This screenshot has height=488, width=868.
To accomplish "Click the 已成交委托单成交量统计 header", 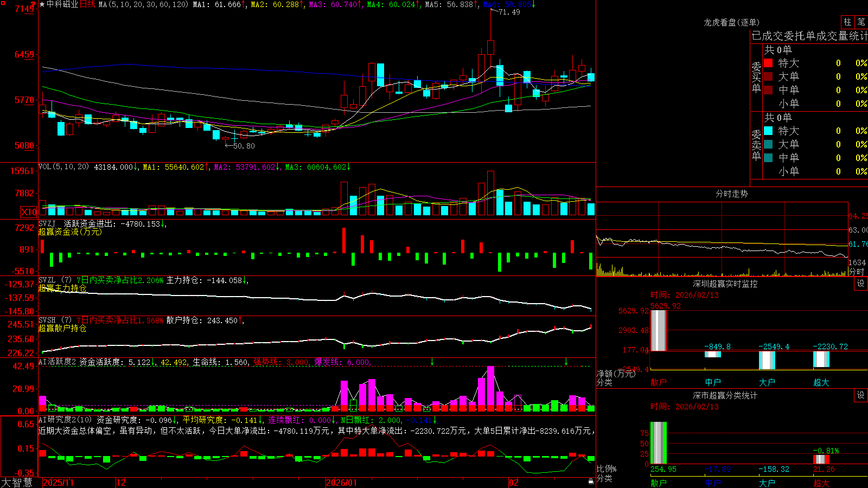I will [x=809, y=36].
